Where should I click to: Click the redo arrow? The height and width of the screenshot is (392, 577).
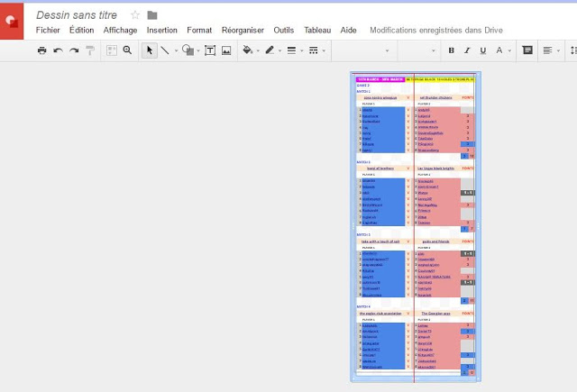tap(74, 50)
